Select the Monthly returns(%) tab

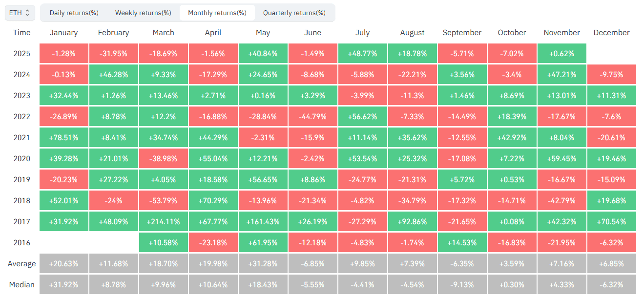(217, 13)
